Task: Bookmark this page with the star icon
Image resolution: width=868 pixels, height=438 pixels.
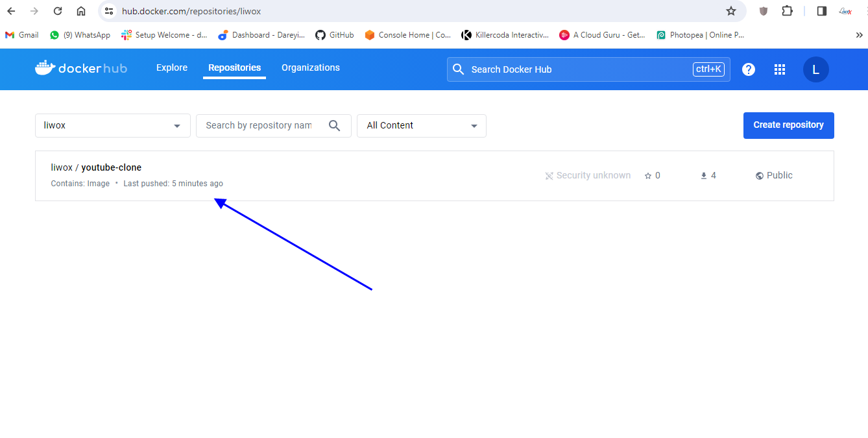Action: 731,11
